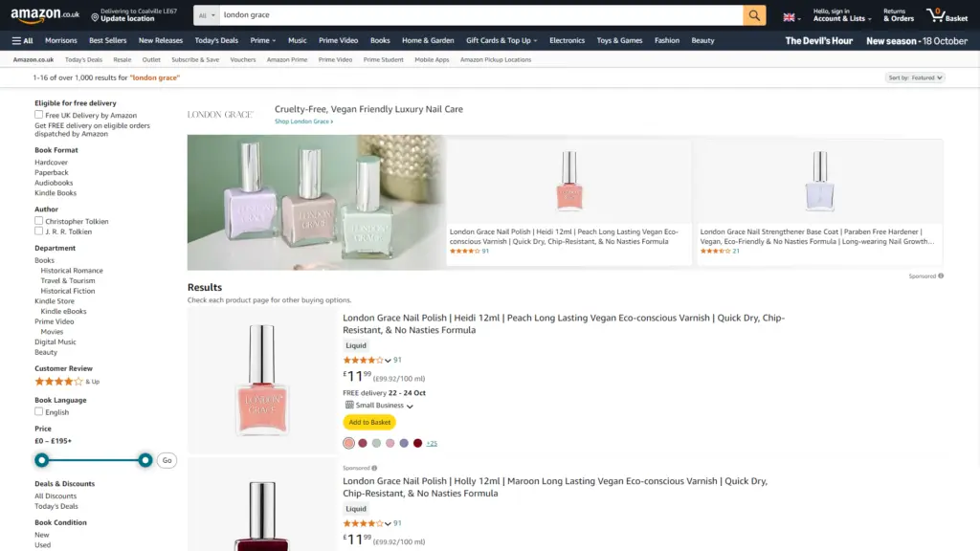Viewport: 980px width, 551px height.
Task: Open banner image of three polish bottles
Action: pos(316,203)
